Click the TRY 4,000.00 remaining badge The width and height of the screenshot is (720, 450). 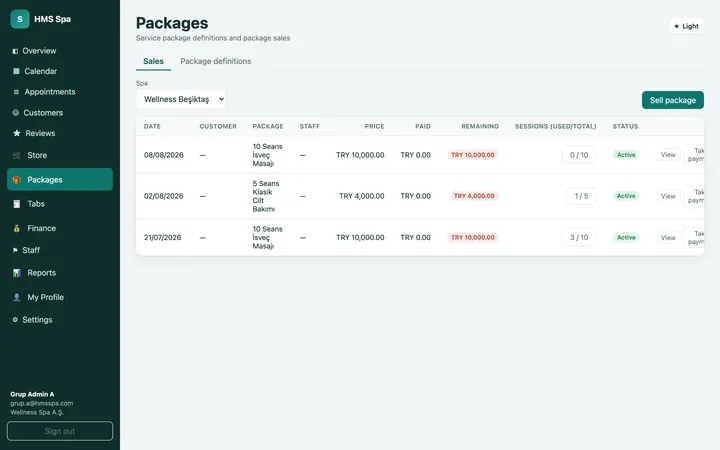click(x=474, y=196)
